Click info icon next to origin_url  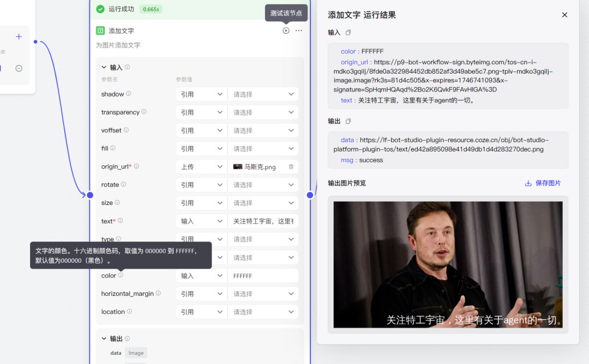click(x=136, y=166)
